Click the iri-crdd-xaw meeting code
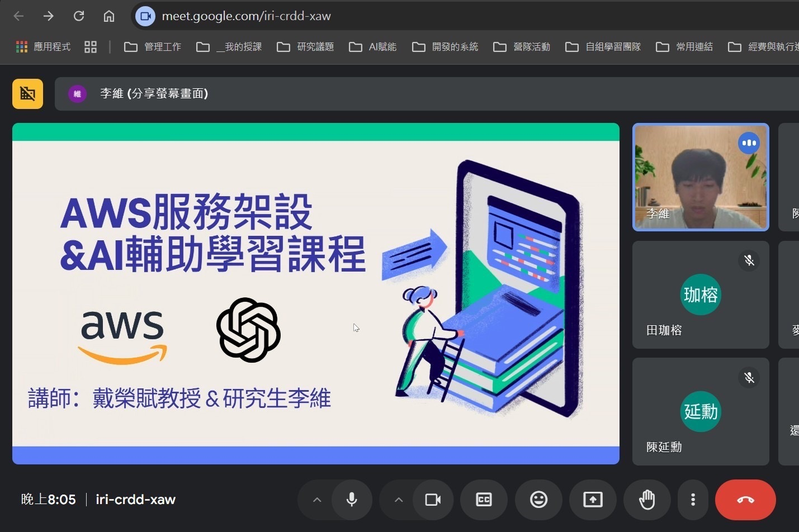The width and height of the screenshot is (799, 532). pyautogui.click(x=136, y=500)
